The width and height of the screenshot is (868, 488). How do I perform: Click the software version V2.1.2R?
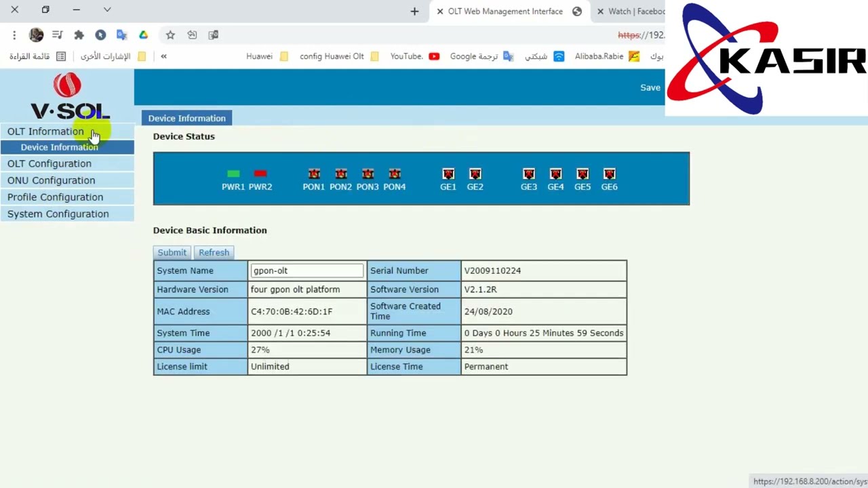coord(480,289)
